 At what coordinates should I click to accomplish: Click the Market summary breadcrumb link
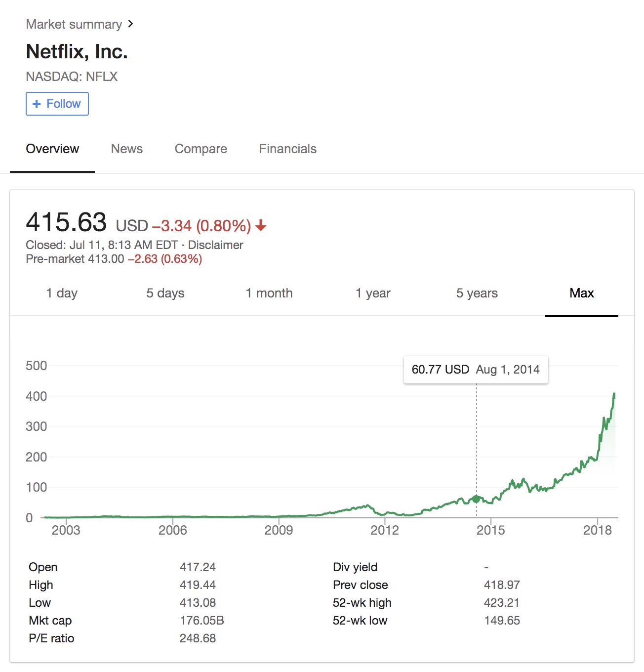[74, 24]
